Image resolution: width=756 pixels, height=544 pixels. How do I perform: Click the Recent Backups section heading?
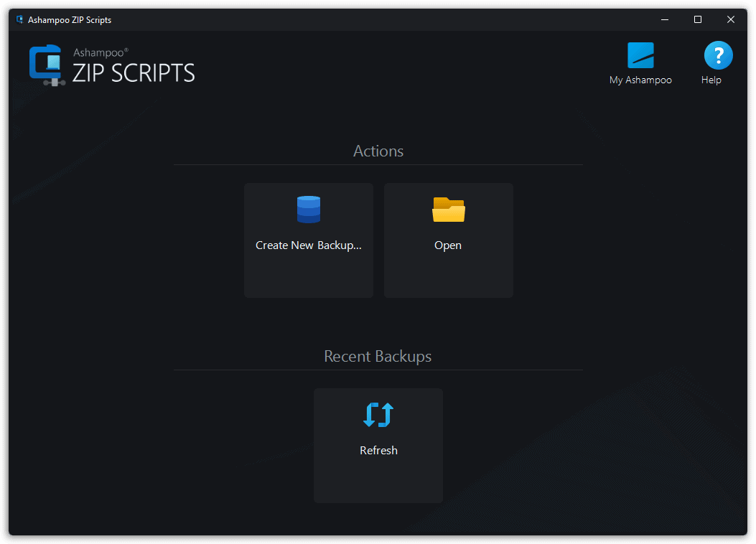point(378,356)
